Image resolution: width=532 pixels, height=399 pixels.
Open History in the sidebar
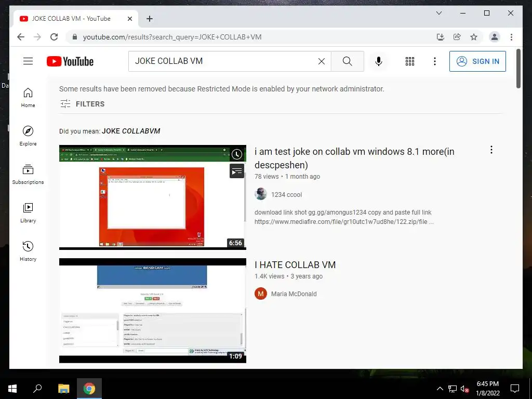click(28, 251)
